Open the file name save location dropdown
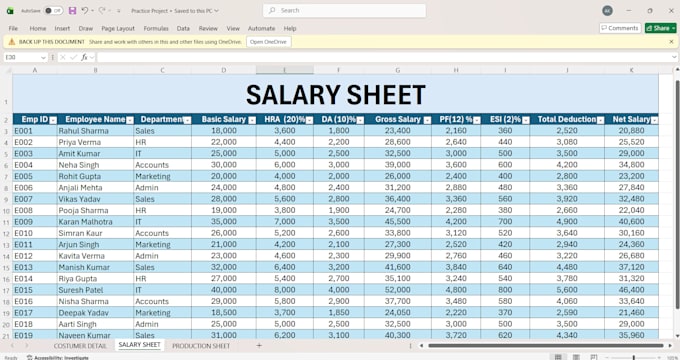 pyautogui.click(x=216, y=10)
